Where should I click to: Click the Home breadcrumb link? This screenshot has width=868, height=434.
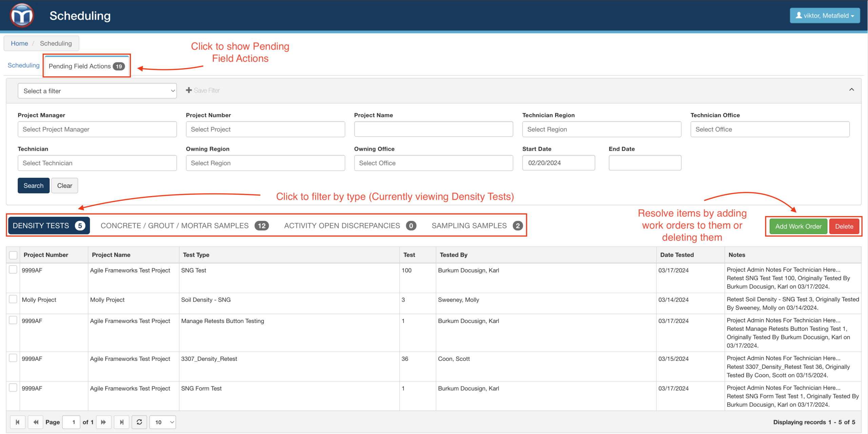[19, 43]
